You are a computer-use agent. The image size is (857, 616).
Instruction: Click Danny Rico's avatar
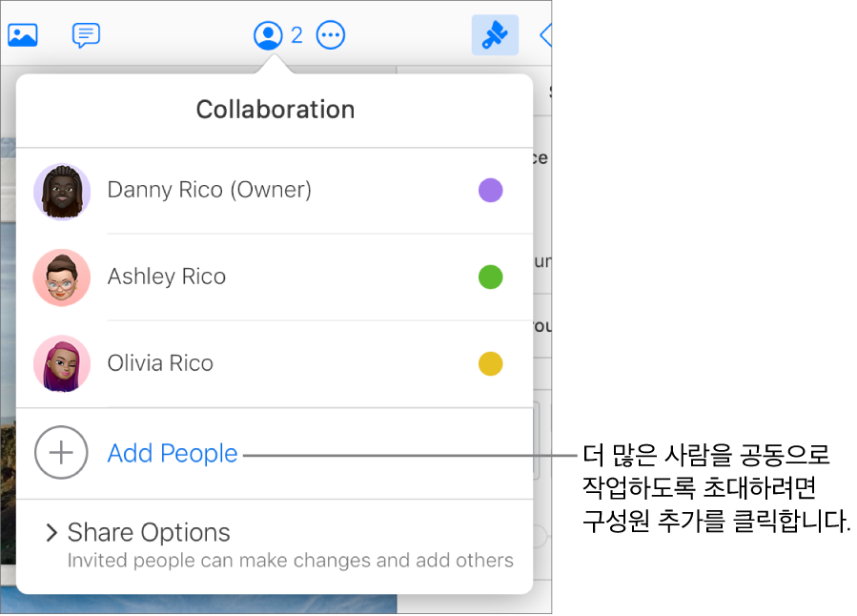(x=62, y=192)
